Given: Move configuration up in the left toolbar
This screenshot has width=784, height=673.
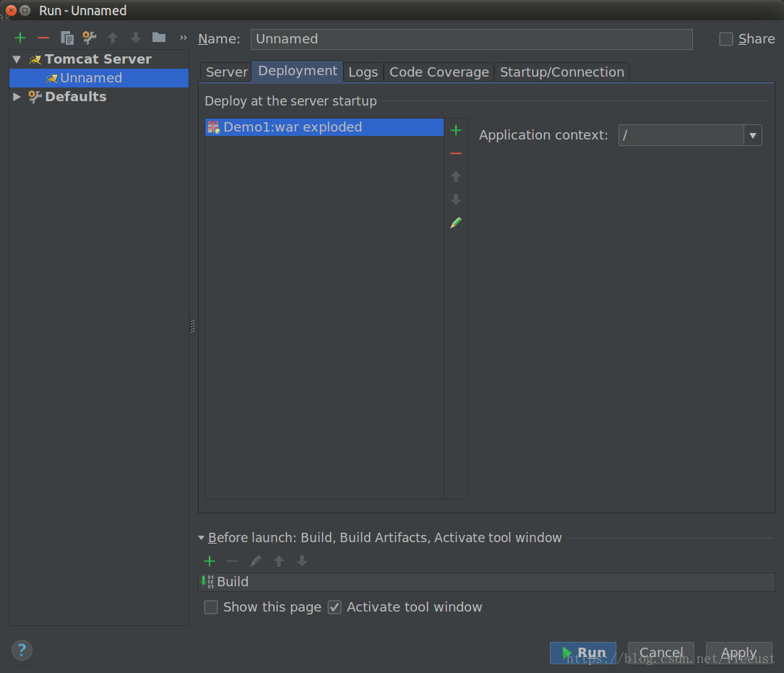Looking at the screenshot, I should coord(113,38).
